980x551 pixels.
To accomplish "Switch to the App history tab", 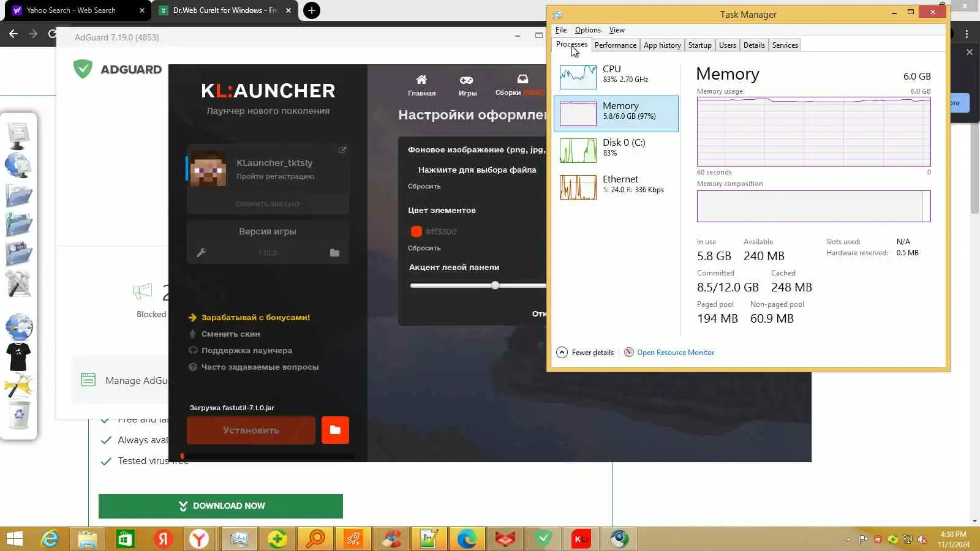I will pyautogui.click(x=662, y=45).
